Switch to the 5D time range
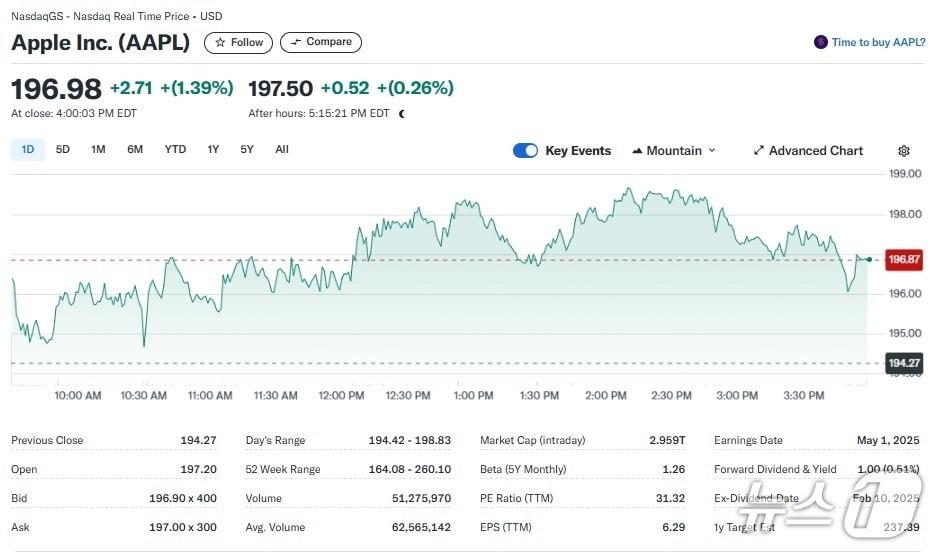Image resolution: width=936 pixels, height=552 pixels. point(63,150)
